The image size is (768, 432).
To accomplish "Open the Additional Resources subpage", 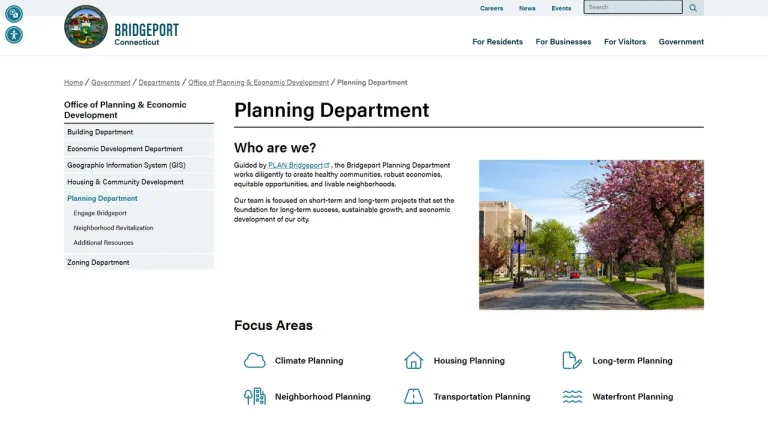I will click(103, 242).
